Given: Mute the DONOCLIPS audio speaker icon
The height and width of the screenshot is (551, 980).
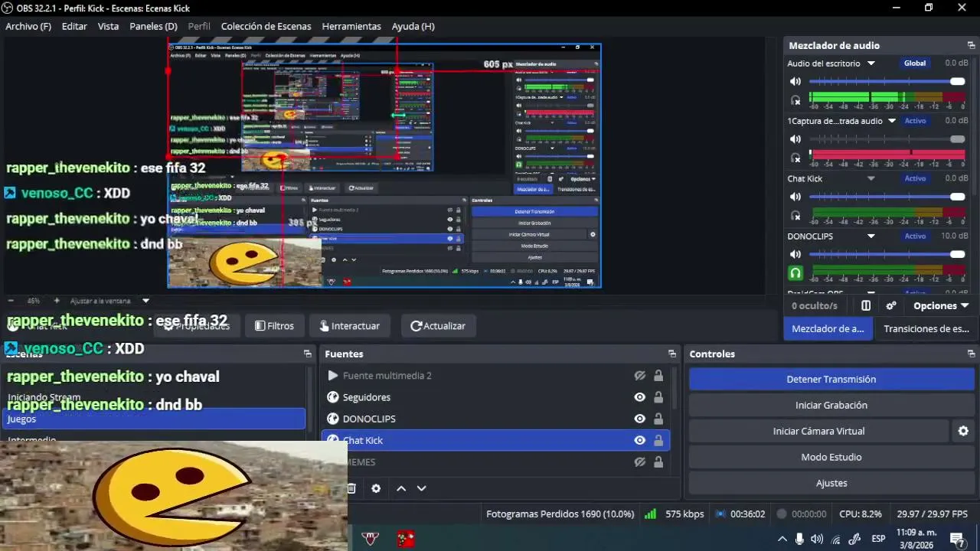Looking at the screenshot, I should [x=795, y=254].
